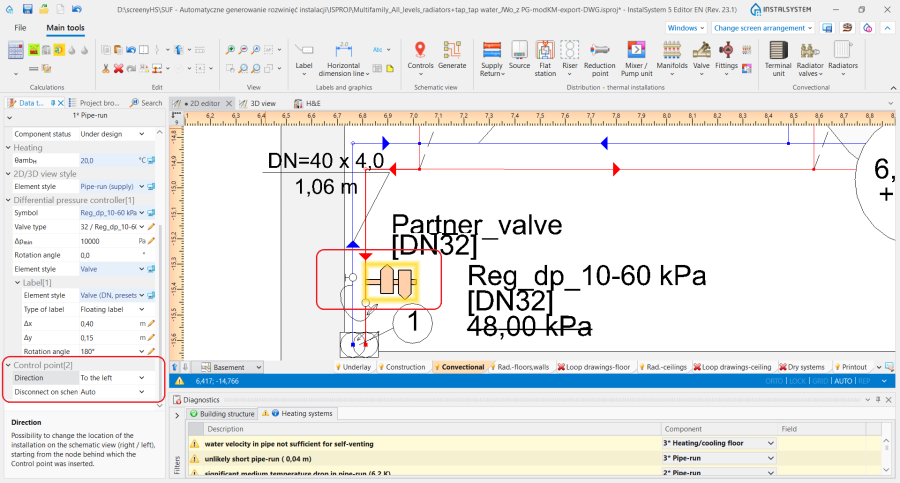Select the Horizontal dimension line tool
The height and width of the screenshot is (483, 900).
tap(343, 59)
